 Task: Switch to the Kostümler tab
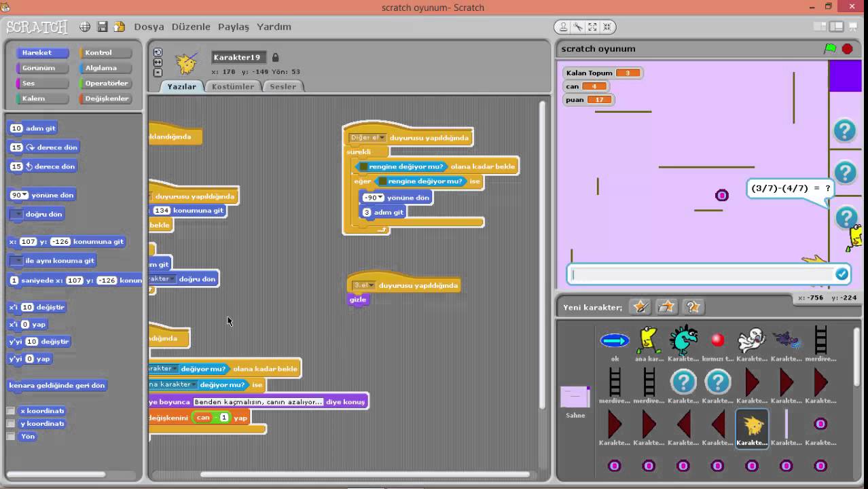click(x=233, y=87)
